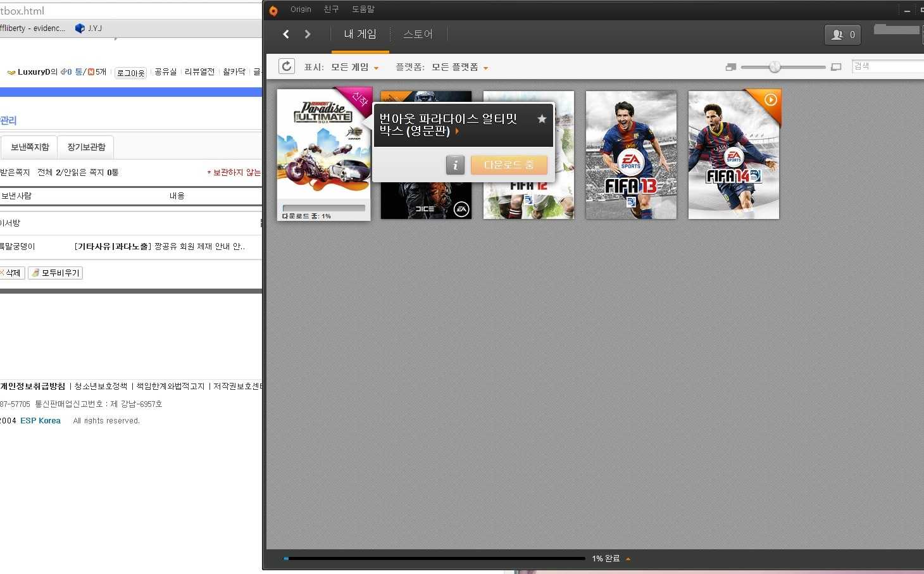The image size is (924, 574).
Task: Favorite Burnout Paradise with the star
Action: tap(542, 118)
